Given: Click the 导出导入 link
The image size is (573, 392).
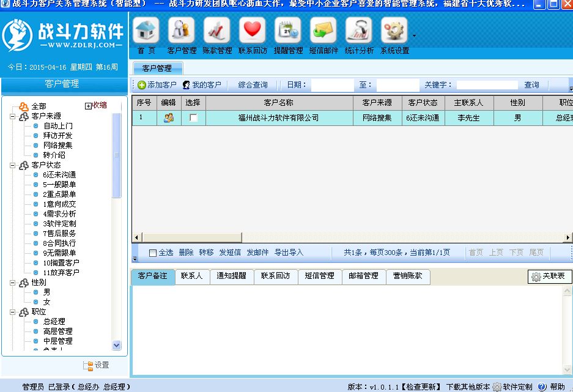Looking at the screenshot, I should [289, 253].
